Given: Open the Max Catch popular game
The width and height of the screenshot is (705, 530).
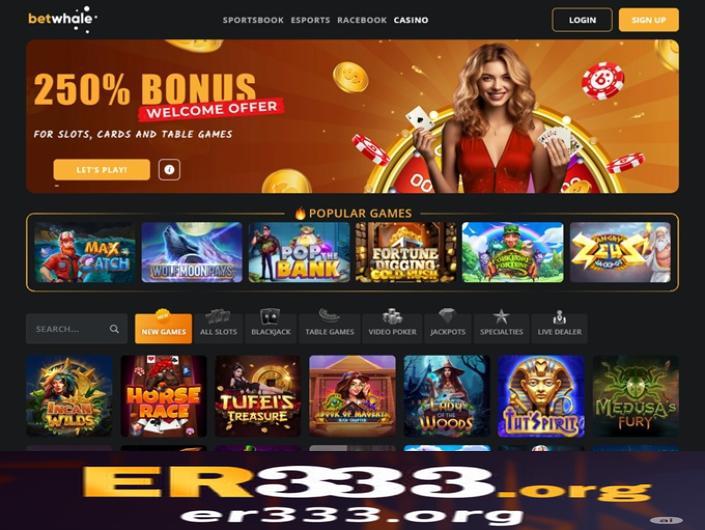Looking at the screenshot, I should pyautogui.click(x=85, y=253).
